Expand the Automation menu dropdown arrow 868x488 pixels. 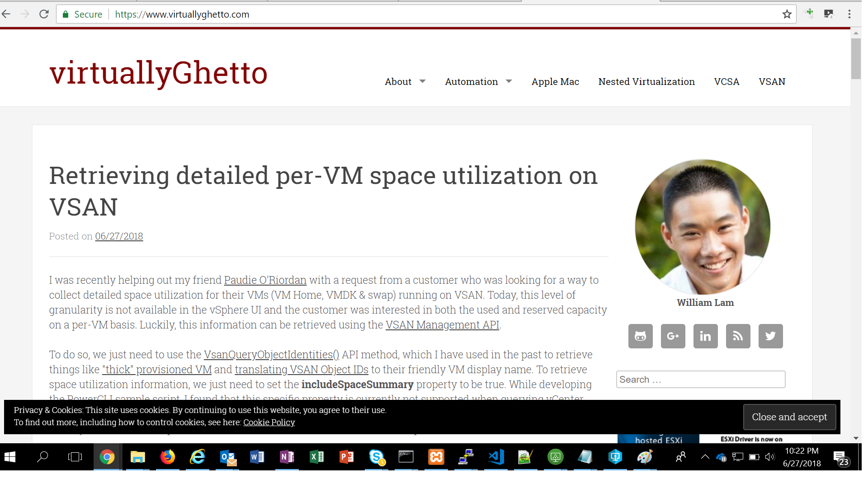(509, 82)
